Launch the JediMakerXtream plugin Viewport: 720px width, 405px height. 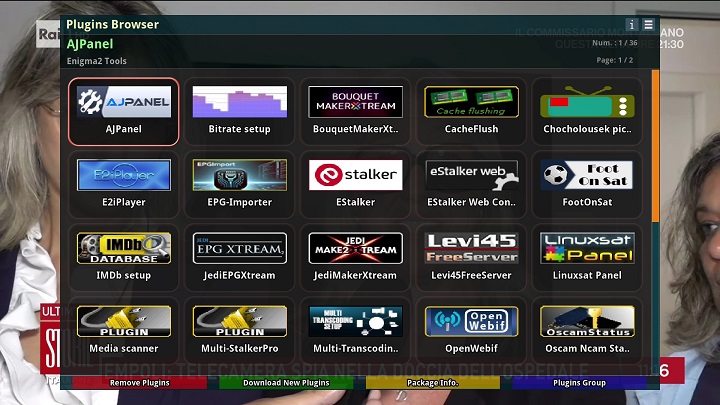(x=355, y=258)
